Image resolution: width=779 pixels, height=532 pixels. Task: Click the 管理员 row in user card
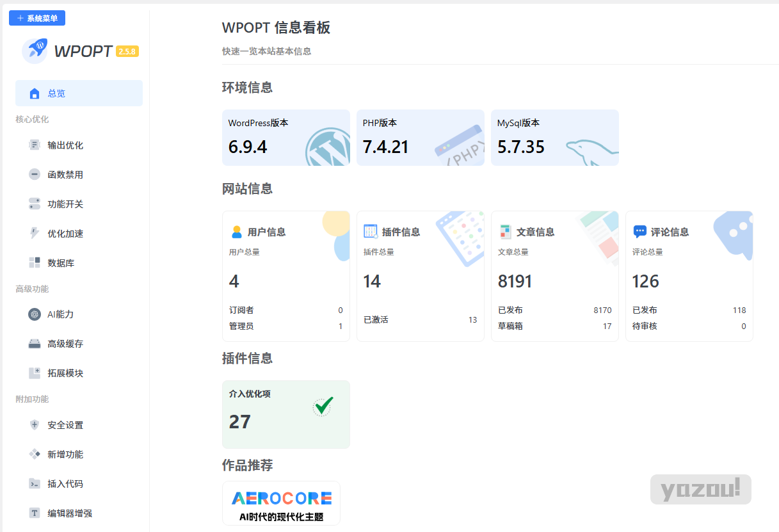286,326
